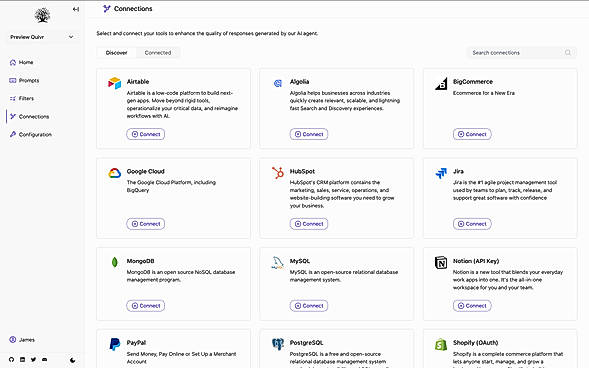
Task: Click the "Algolia" card title
Action: pyautogui.click(x=299, y=81)
